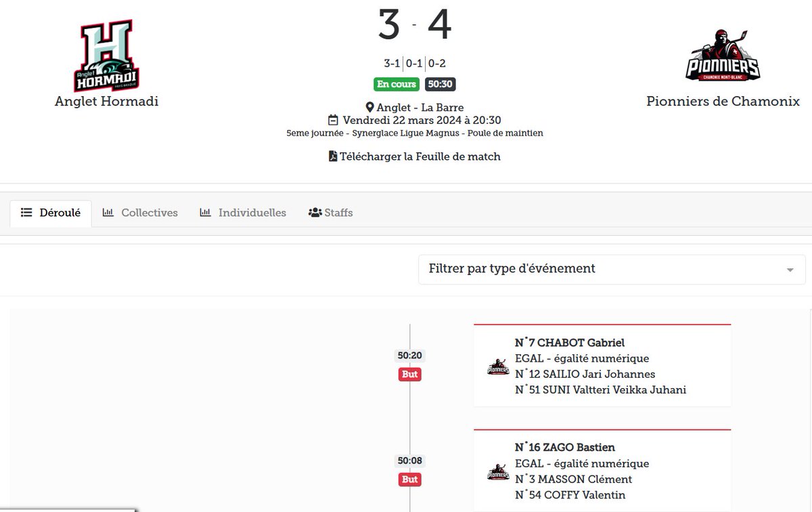Click the people icon in Staffs tab
The height and width of the screenshot is (512, 812).
pos(315,213)
